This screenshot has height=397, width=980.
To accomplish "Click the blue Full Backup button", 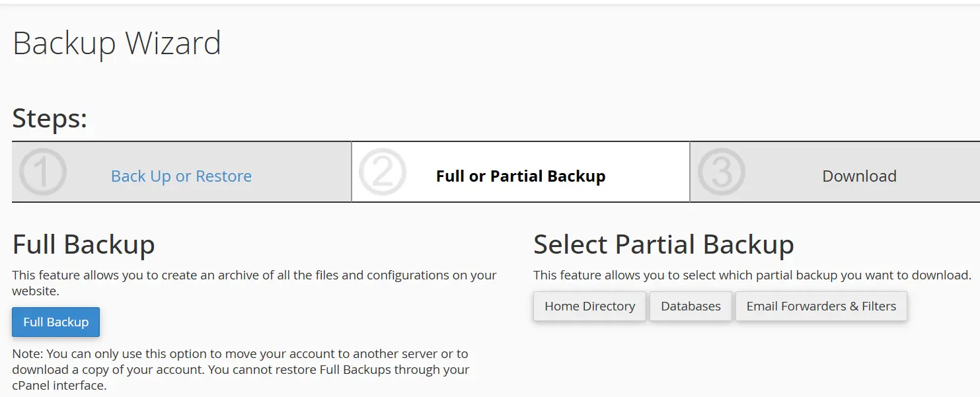I will (56, 322).
